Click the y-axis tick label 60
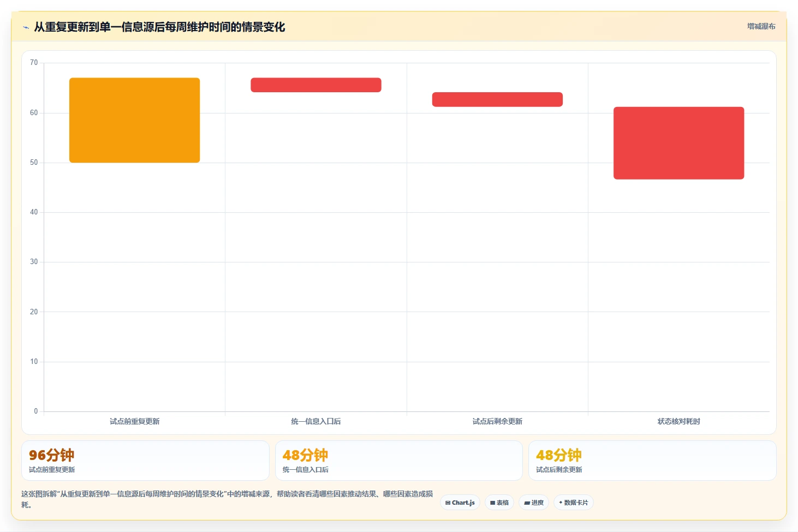The height and width of the screenshot is (532, 798). pyautogui.click(x=34, y=113)
